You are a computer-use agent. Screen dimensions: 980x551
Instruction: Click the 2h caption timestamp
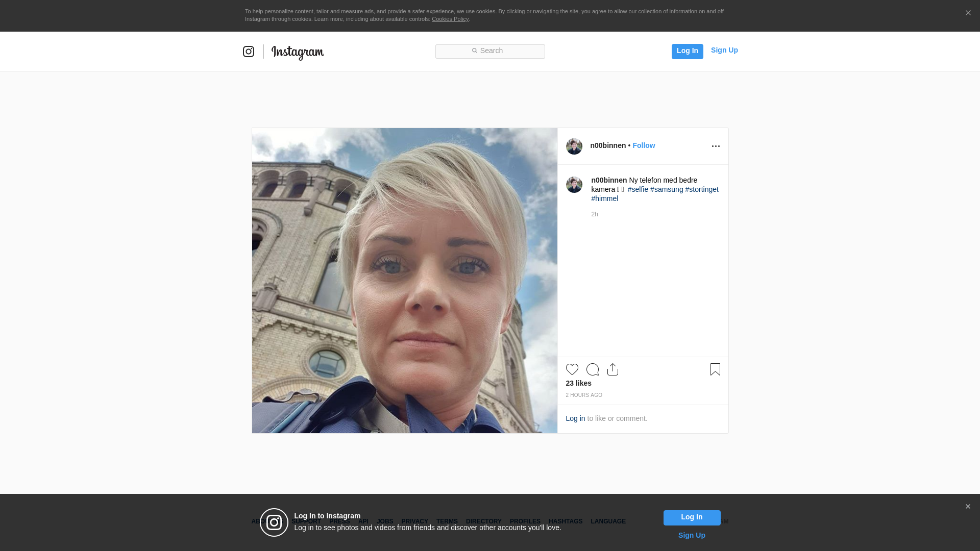click(x=595, y=214)
